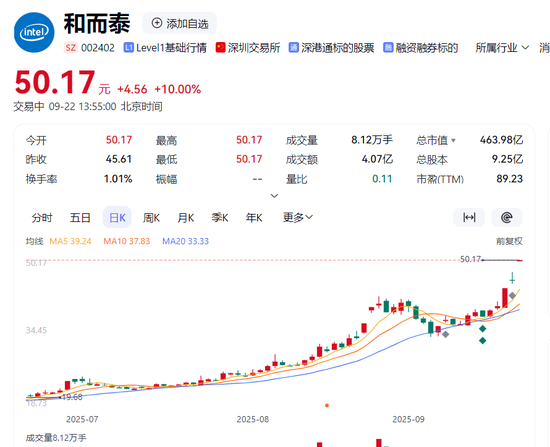This screenshot has width=550, height=447.
Task: Expand more quote details chevron
Action: [x=275, y=195]
